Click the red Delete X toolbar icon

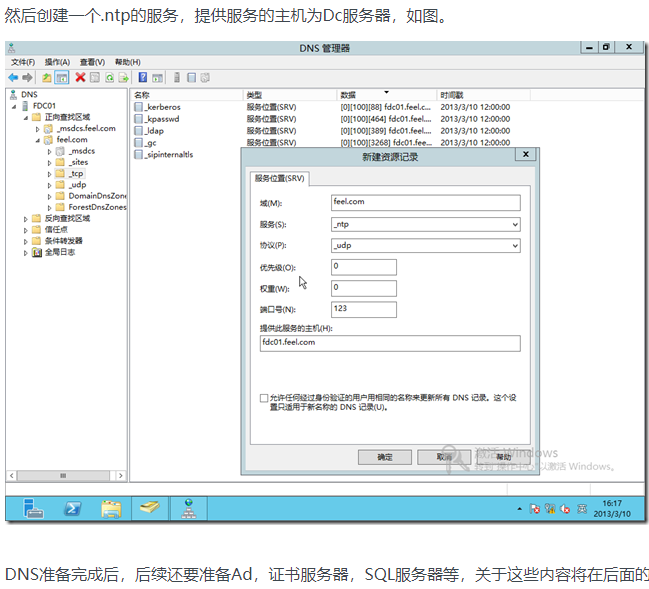click(80, 77)
